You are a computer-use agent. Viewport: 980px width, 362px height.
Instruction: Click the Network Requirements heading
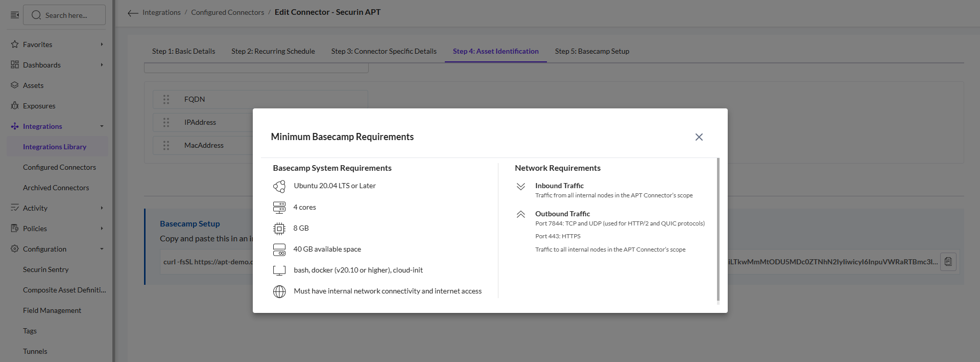coord(558,168)
